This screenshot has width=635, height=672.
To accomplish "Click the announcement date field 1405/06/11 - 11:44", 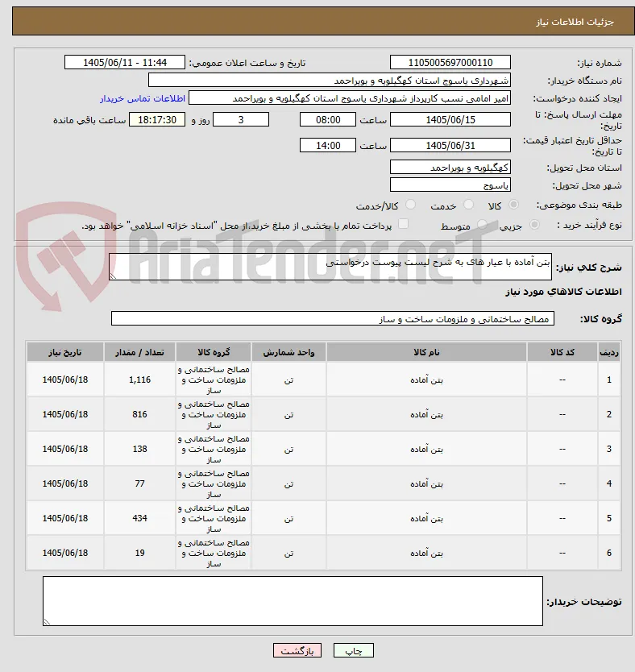I will click(125, 63).
